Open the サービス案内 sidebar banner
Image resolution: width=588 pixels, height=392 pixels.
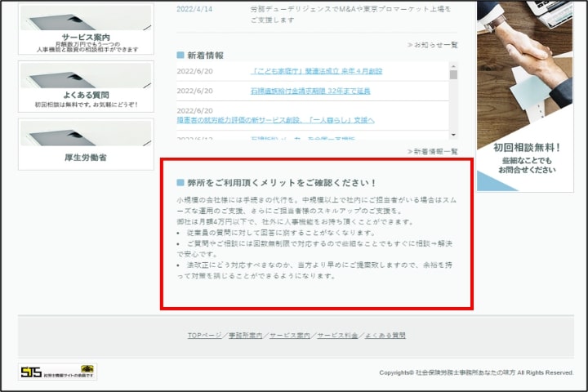pyautogui.click(x=86, y=29)
